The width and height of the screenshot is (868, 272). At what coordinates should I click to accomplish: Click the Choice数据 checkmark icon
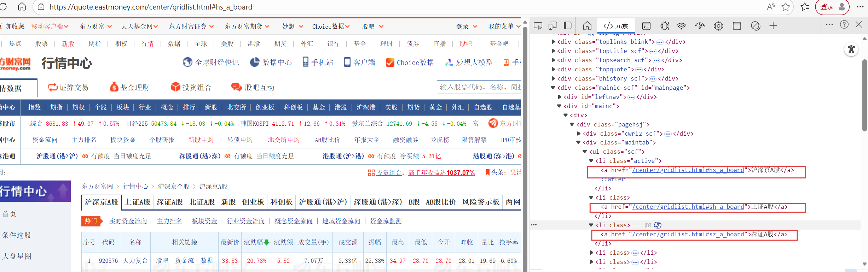pyautogui.click(x=390, y=62)
